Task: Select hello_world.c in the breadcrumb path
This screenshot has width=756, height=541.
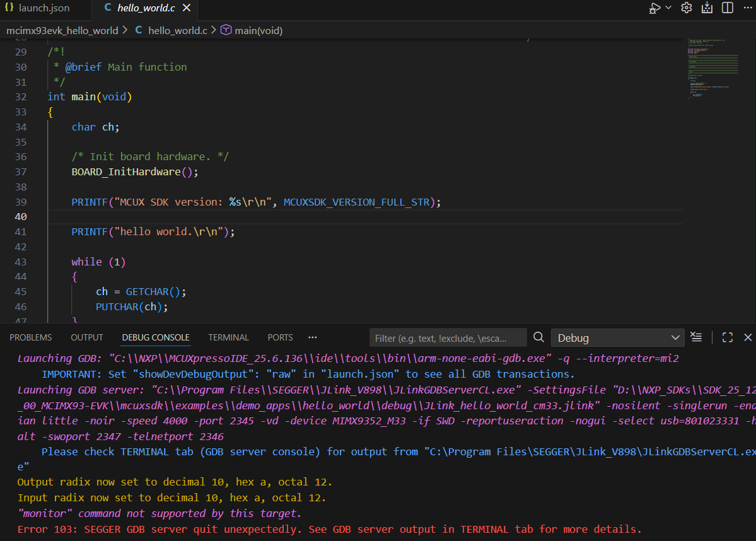Action: point(177,30)
